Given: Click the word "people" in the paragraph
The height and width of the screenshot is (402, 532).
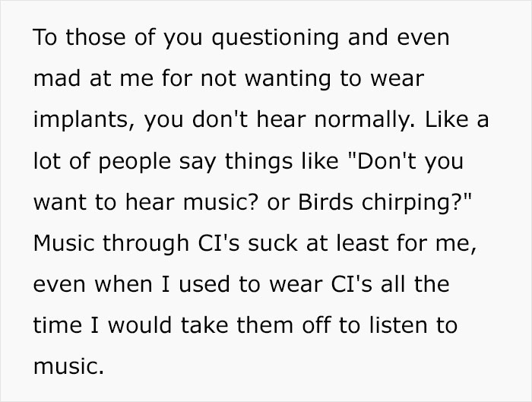Looking at the screenshot, I should (135, 161).
